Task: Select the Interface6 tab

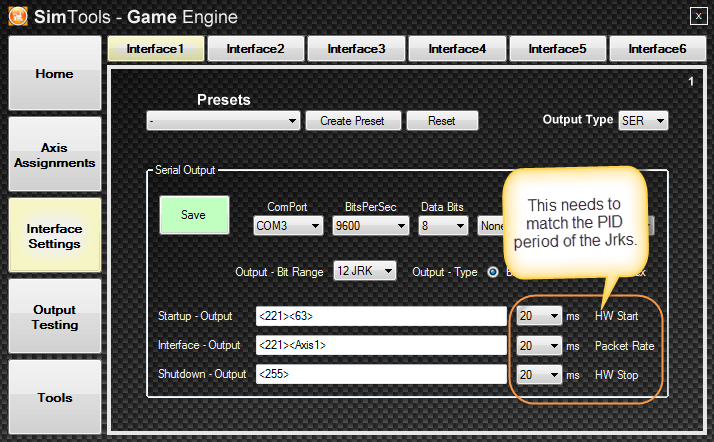Action: pyautogui.click(x=658, y=48)
